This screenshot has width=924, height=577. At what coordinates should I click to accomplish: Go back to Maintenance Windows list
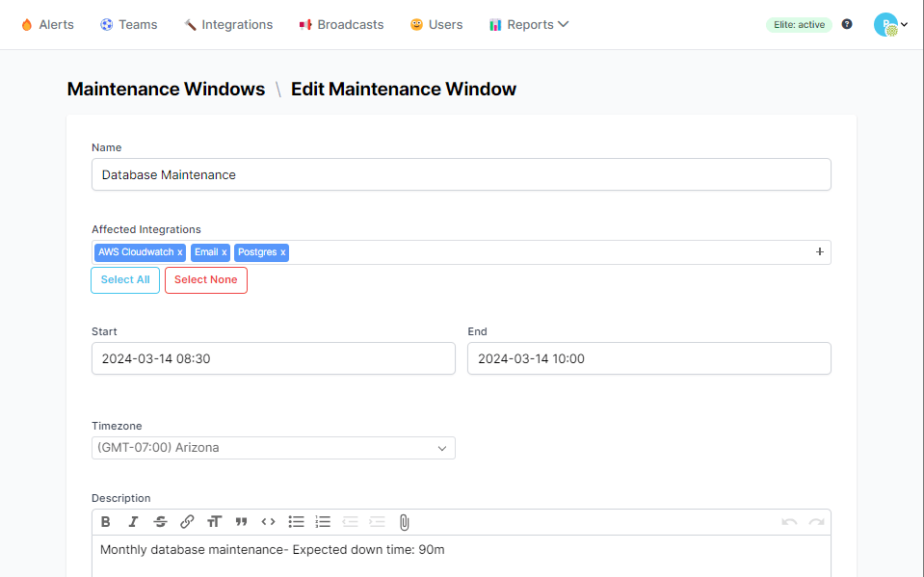(166, 89)
